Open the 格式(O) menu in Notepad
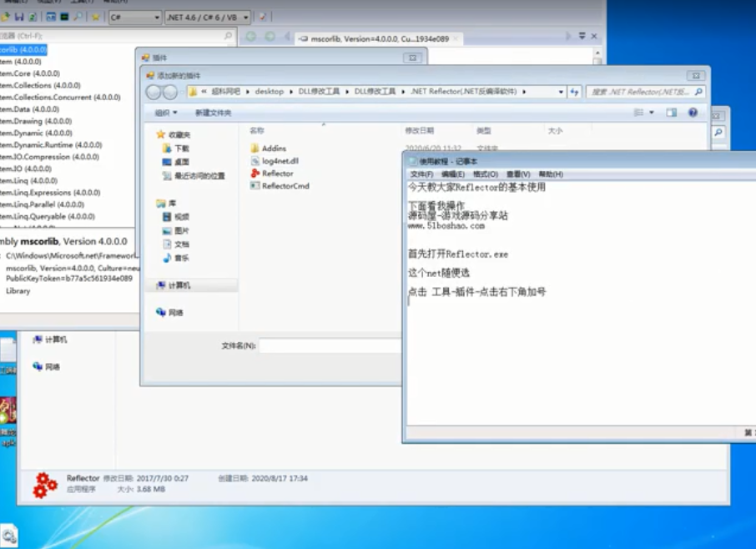 (x=486, y=174)
